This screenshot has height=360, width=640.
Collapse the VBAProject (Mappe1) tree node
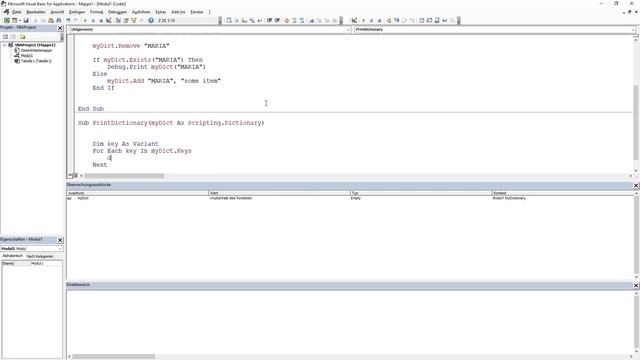4,45
